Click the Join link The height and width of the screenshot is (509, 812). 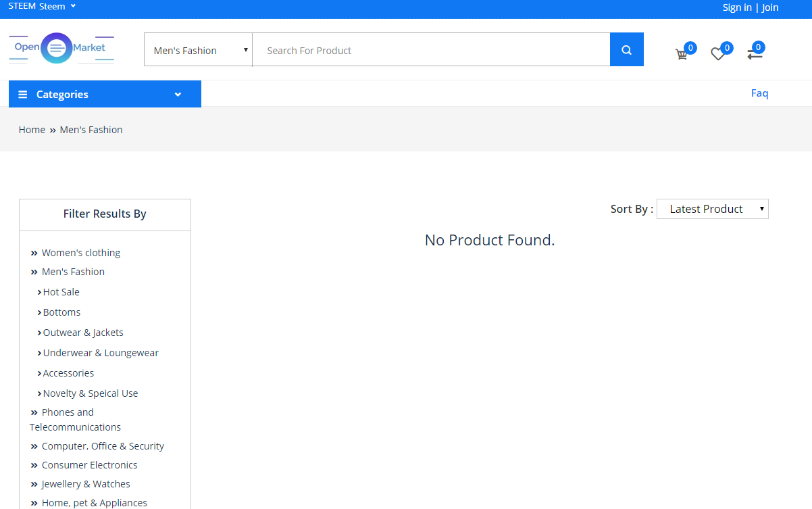pyautogui.click(x=770, y=7)
